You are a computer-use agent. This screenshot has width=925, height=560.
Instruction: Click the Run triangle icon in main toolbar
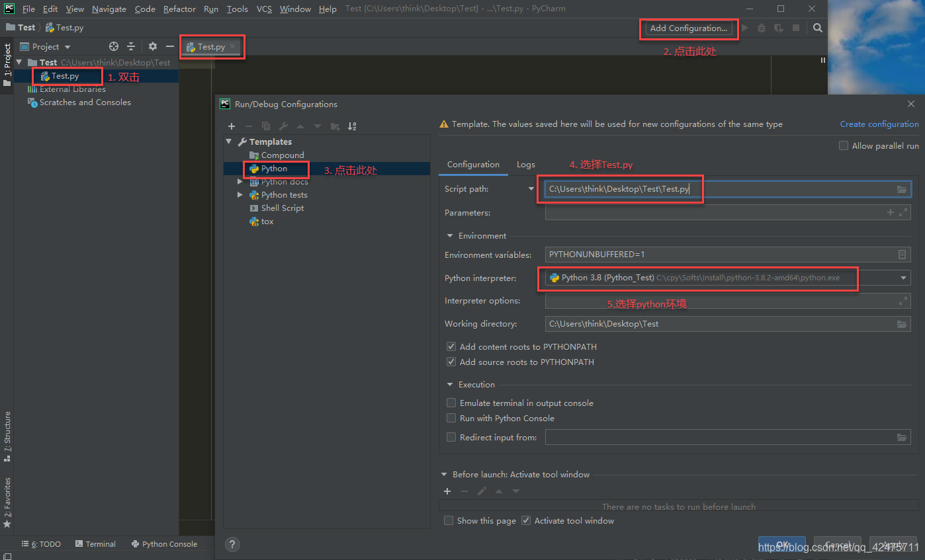tap(745, 28)
